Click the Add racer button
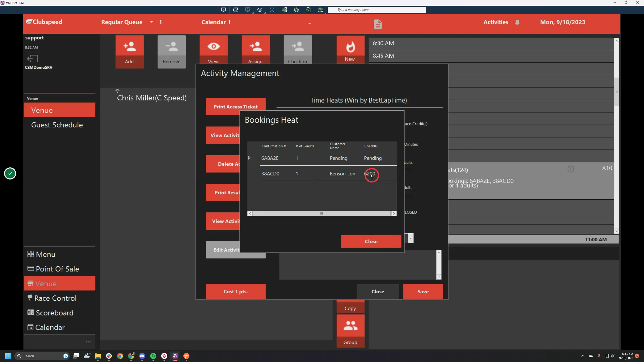 (130, 52)
